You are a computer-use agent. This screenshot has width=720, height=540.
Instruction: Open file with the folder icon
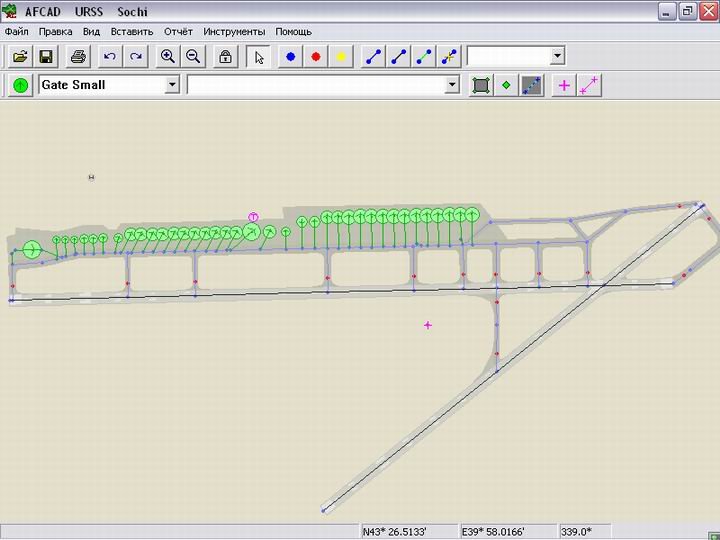(x=20, y=56)
